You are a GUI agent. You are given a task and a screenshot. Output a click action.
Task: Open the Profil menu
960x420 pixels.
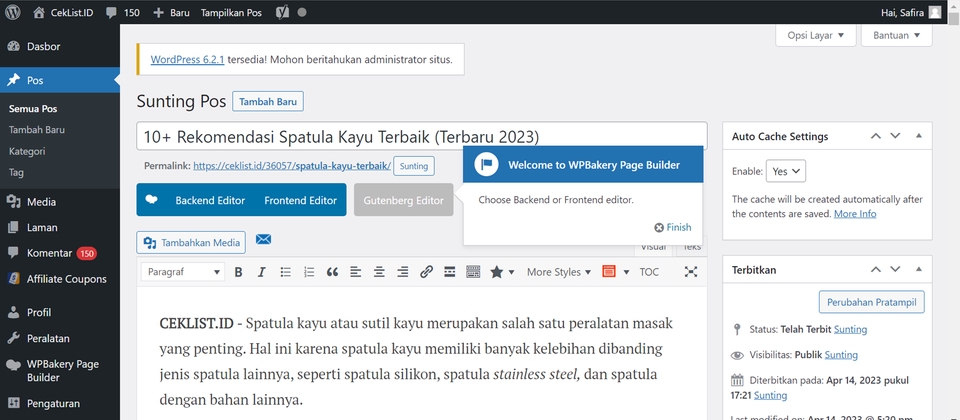(x=60, y=312)
